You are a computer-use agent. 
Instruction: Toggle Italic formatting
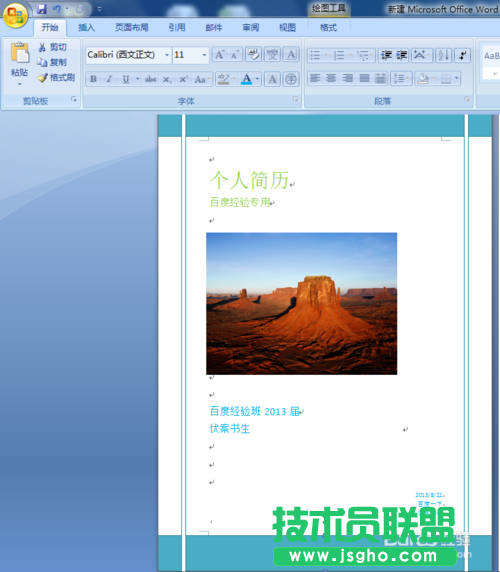pyautogui.click(x=109, y=79)
